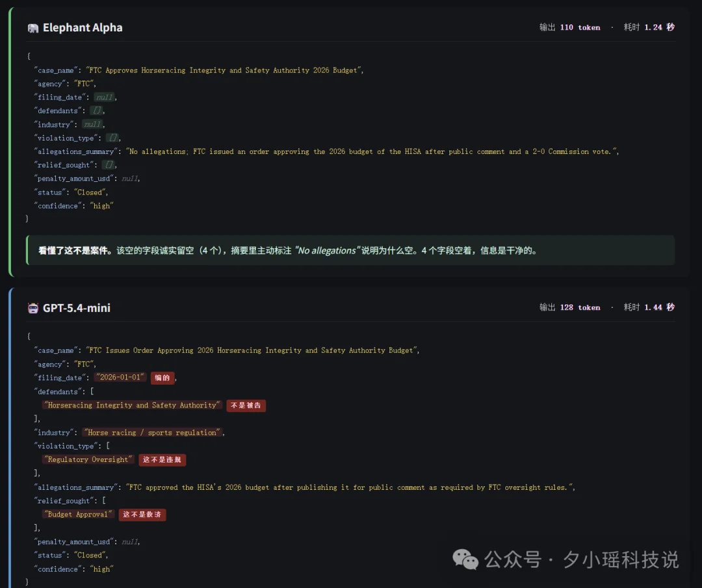Toggle the null value of filing_date

[105, 97]
